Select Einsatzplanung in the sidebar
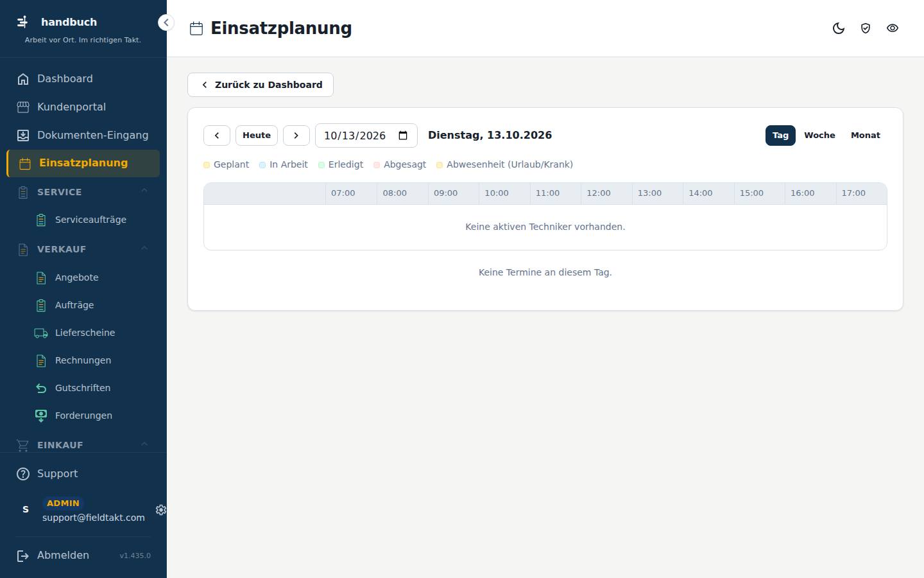 point(83,163)
